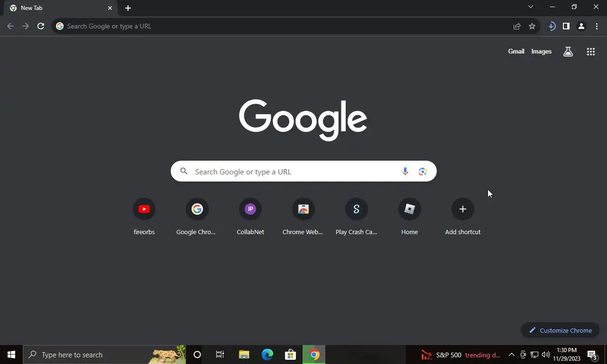
Task: Open the Windows Start menu
Action: coord(11,355)
